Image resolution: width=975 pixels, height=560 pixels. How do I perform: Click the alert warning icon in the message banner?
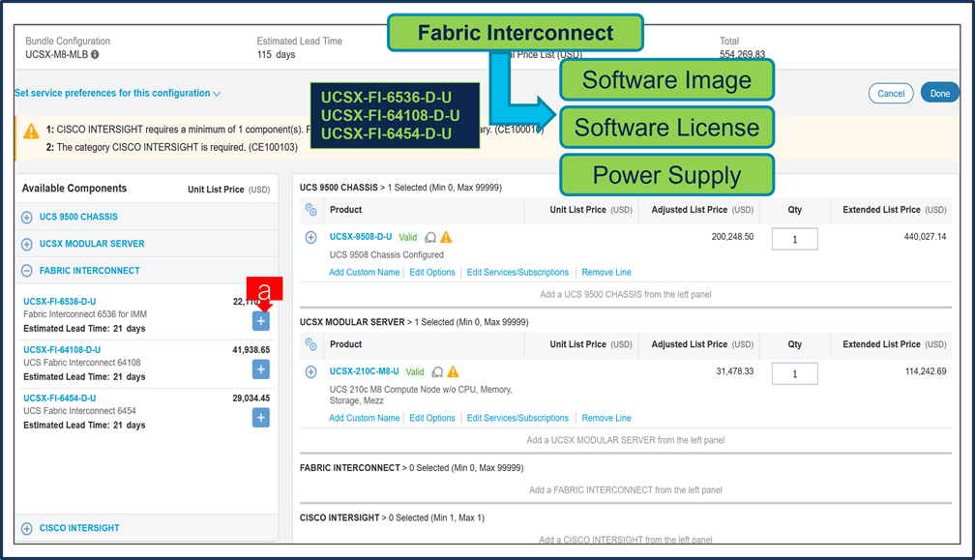tap(31, 132)
